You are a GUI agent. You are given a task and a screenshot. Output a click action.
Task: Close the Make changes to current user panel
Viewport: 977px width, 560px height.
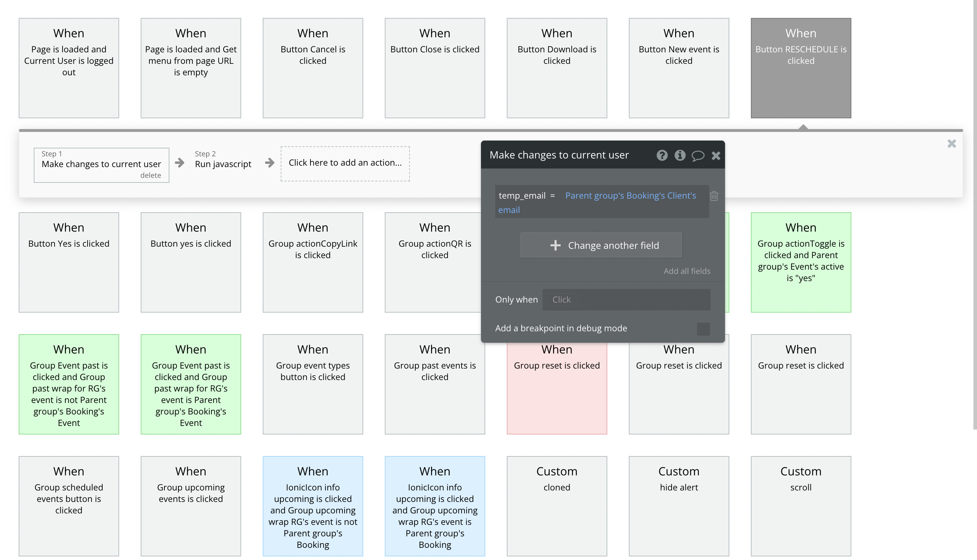pos(716,155)
